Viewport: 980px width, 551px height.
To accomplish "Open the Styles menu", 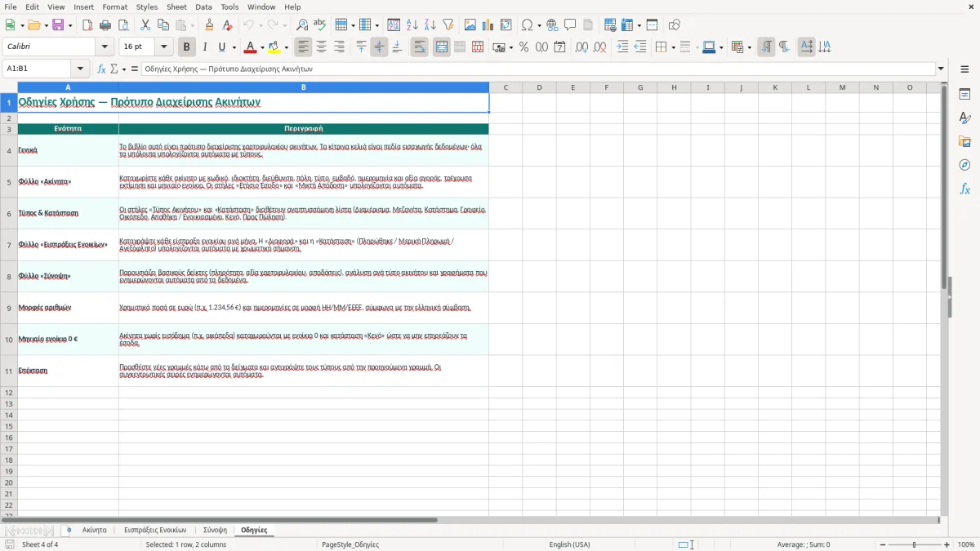I will click(x=147, y=7).
